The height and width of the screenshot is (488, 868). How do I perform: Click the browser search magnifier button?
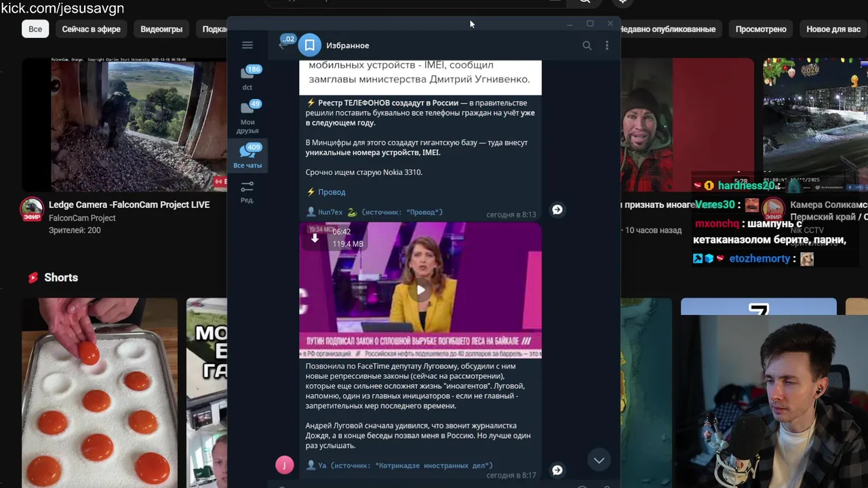[584, 3]
